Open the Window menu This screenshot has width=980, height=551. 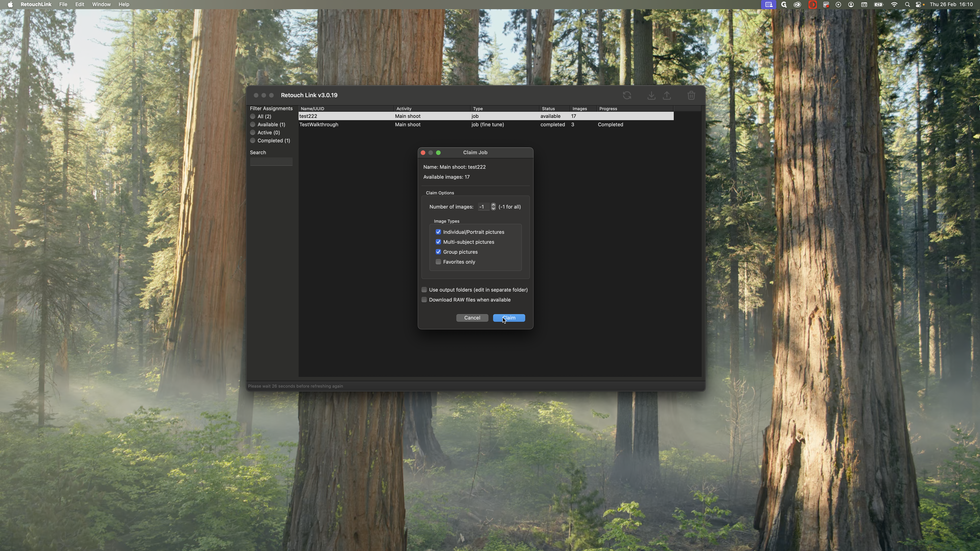click(101, 5)
